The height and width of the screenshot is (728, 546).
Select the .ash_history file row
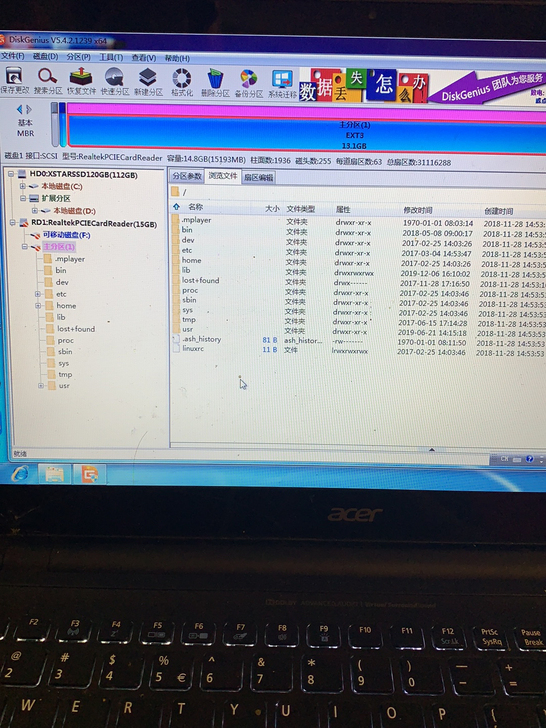pyautogui.click(x=358, y=341)
